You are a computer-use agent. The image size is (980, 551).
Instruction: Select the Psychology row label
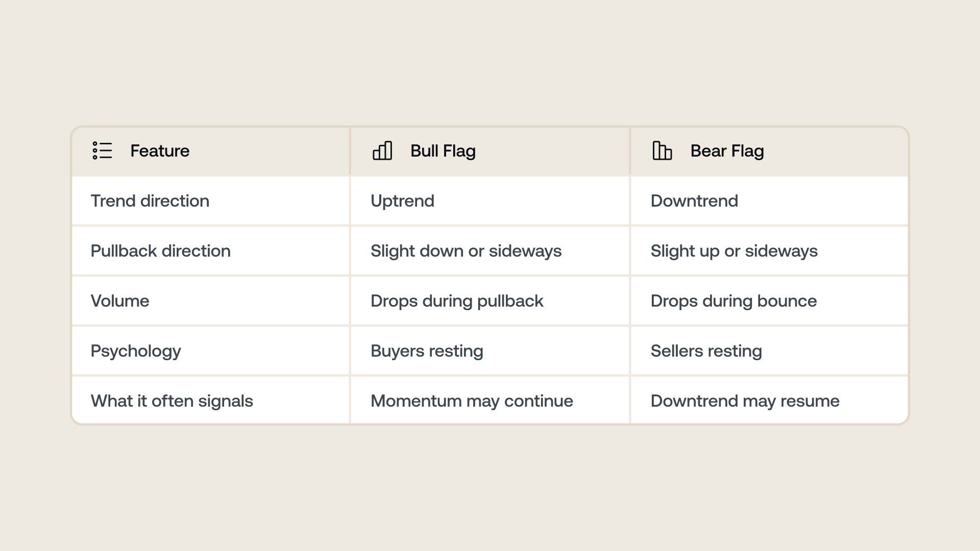[x=136, y=350]
